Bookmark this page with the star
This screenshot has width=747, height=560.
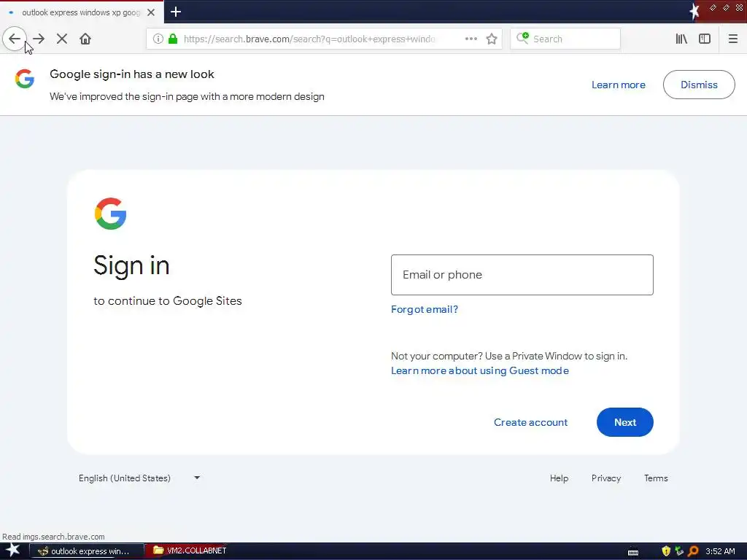point(492,39)
